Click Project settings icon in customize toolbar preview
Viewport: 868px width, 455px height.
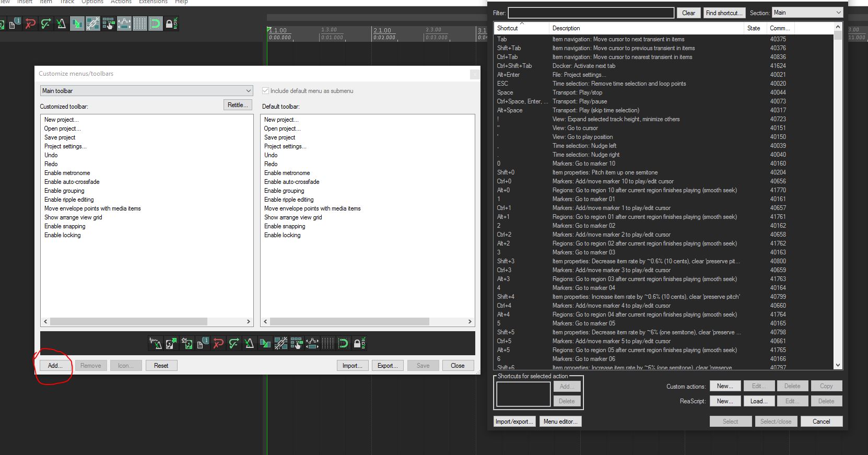point(203,343)
